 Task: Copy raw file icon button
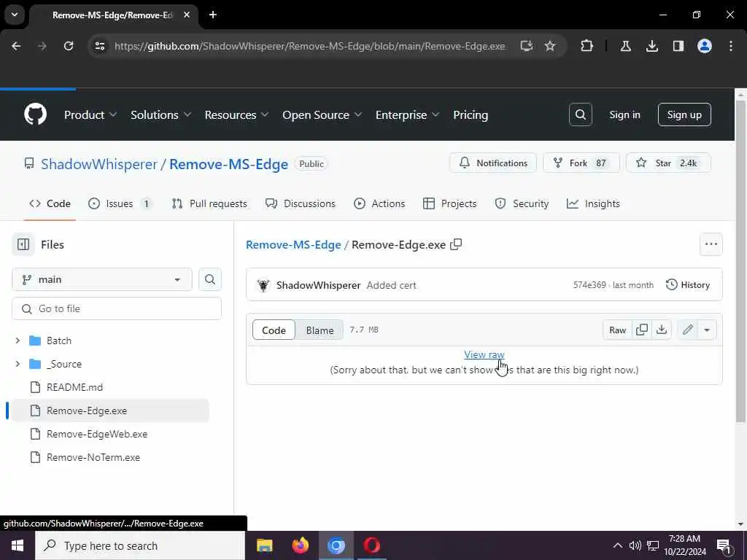[642, 330]
